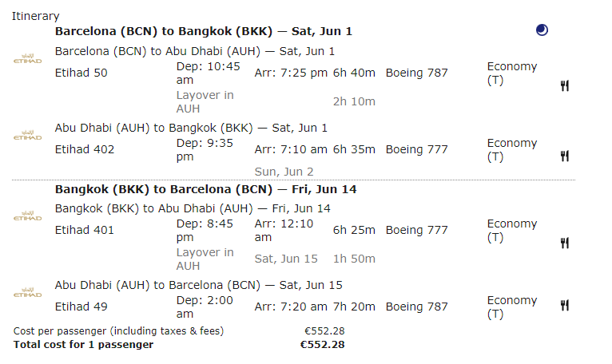Click the Etihad 49 flight number
This screenshot has width=612, height=364.
coord(81,307)
